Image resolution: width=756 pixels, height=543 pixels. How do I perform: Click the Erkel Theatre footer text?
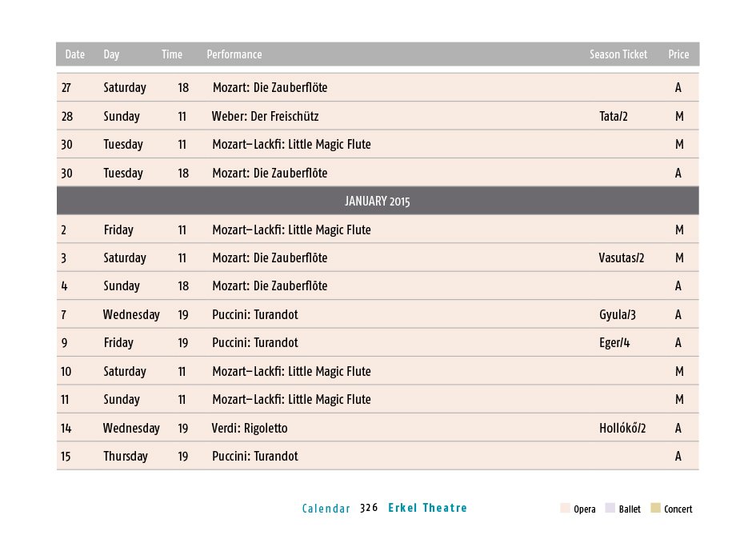tap(428, 508)
